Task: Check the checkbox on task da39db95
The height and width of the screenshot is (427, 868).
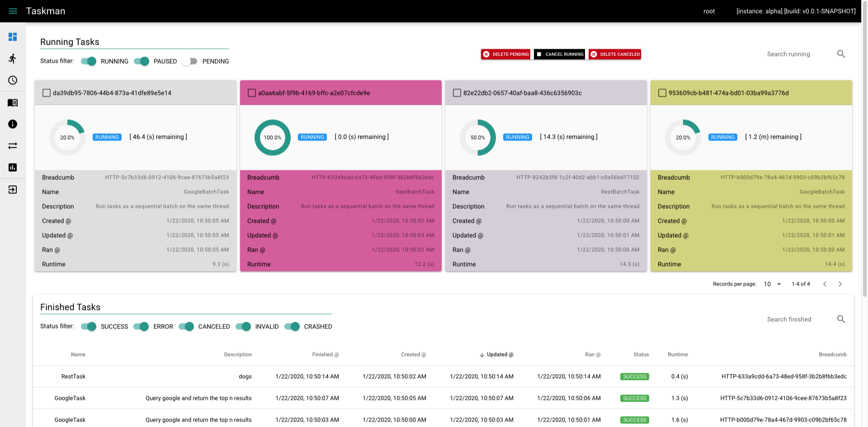Action: [47, 93]
